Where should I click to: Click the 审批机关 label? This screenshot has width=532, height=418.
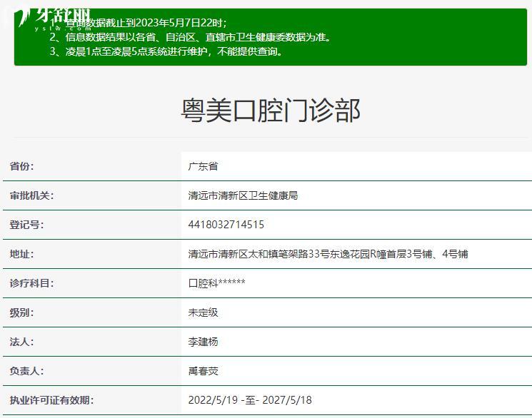click(31, 195)
